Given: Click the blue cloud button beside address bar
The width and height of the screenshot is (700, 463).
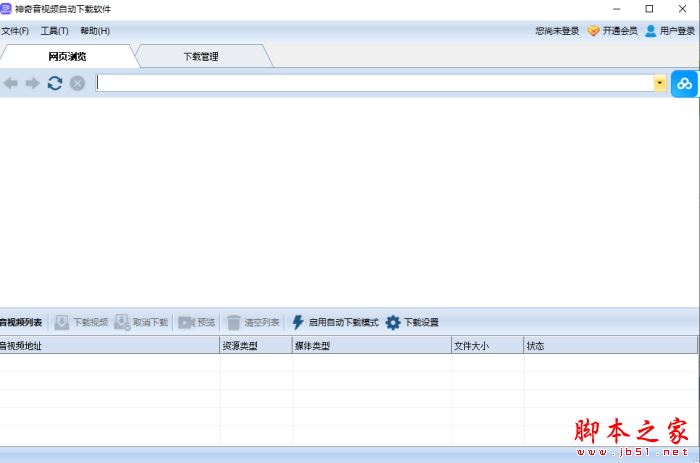Looking at the screenshot, I should (684, 83).
